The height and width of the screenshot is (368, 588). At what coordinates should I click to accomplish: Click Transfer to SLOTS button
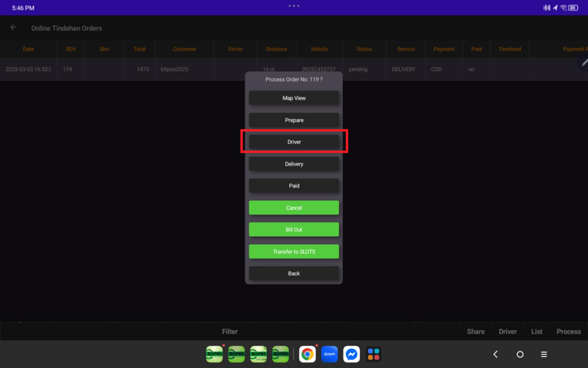pyautogui.click(x=294, y=252)
